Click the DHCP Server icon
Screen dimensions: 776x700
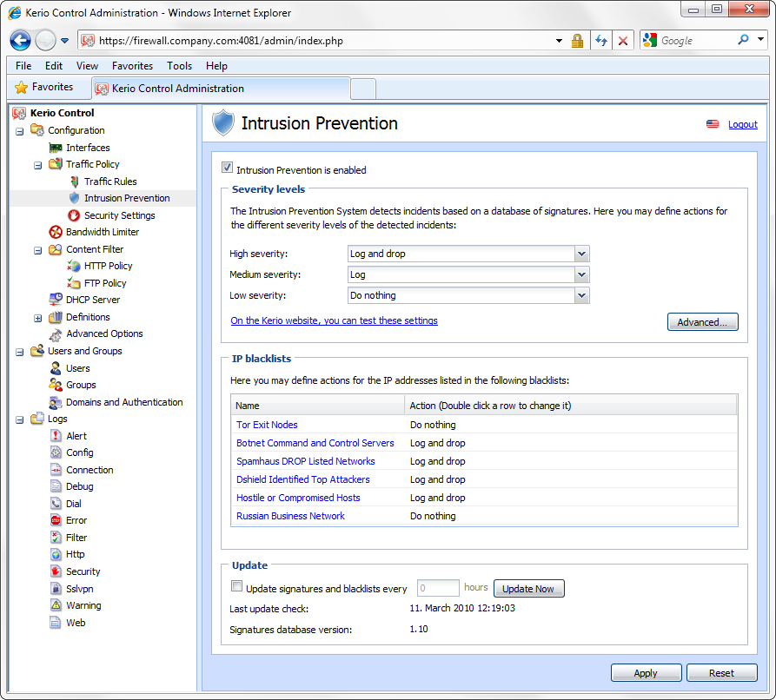tap(56, 300)
